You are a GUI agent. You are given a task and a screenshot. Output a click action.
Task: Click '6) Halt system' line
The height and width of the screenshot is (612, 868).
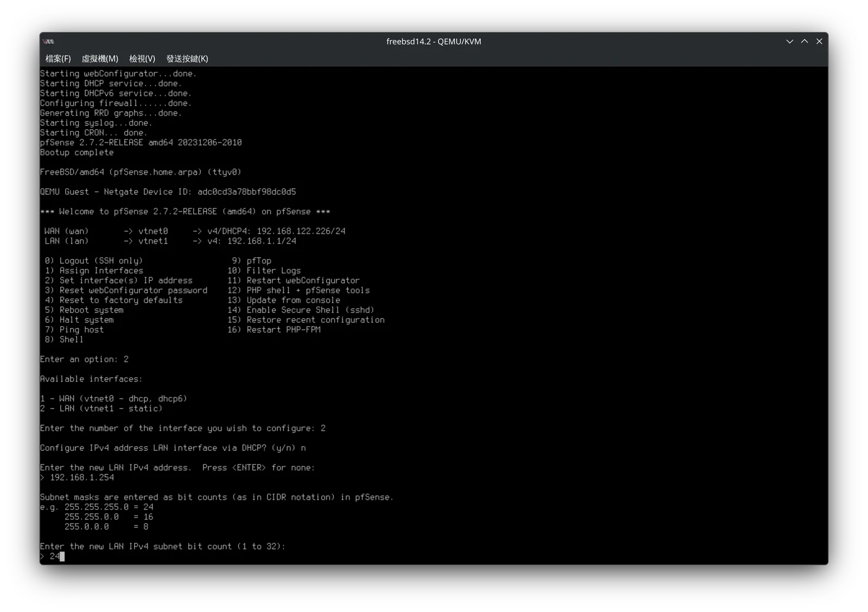point(79,320)
